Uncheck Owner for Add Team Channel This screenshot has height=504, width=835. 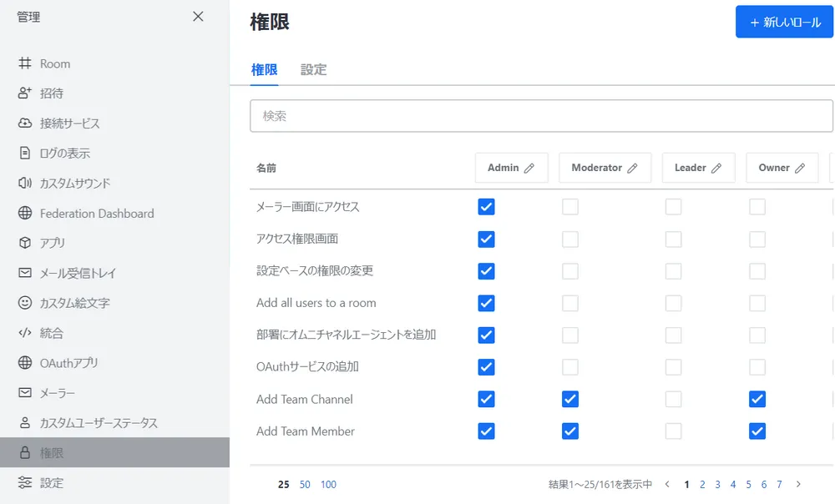(x=757, y=399)
